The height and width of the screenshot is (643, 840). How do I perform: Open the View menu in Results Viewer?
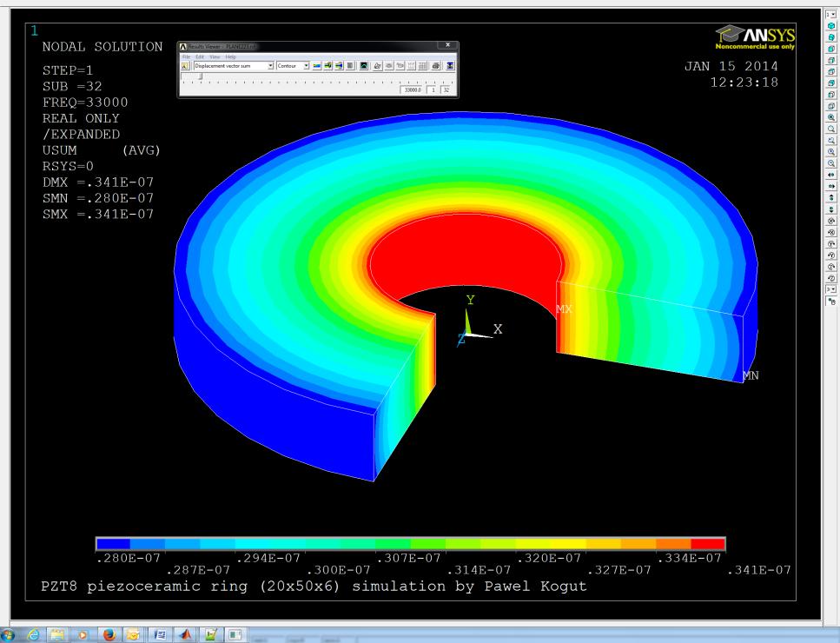point(215,56)
